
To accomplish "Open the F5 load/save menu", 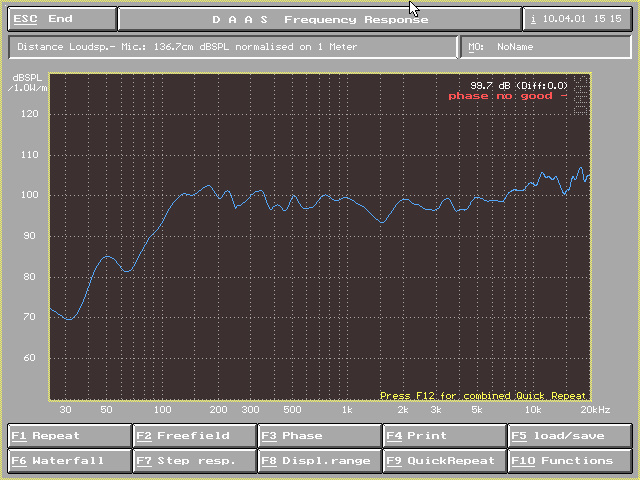I will pyautogui.click(x=569, y=435).
